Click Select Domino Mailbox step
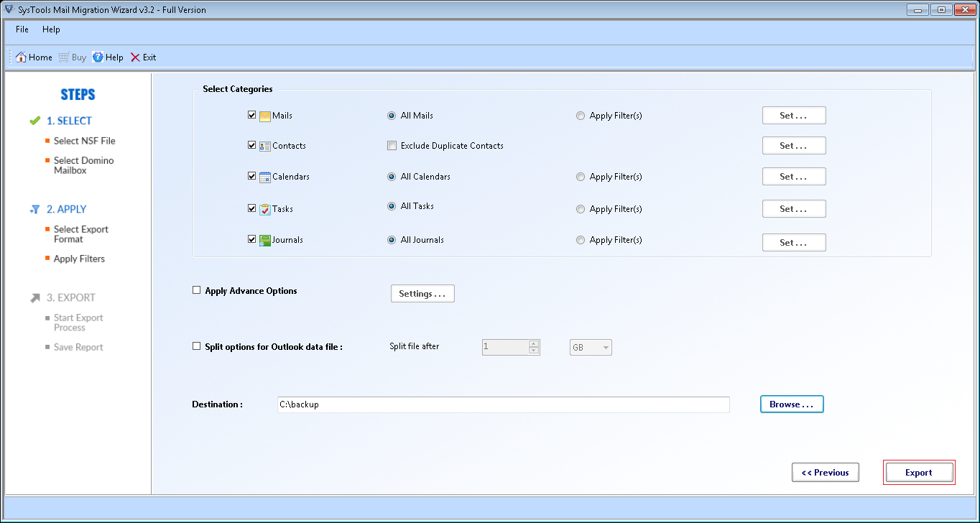Screen dimensions: 980x523 [x=83, y=165]
